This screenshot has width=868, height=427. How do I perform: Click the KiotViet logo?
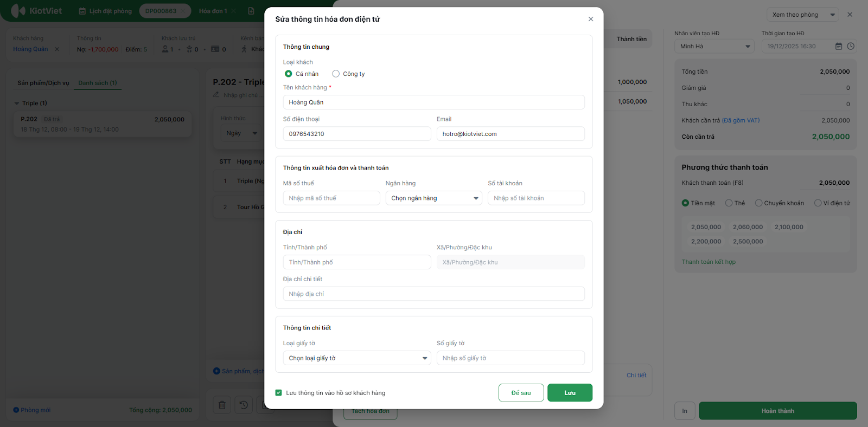click(36, 11)
